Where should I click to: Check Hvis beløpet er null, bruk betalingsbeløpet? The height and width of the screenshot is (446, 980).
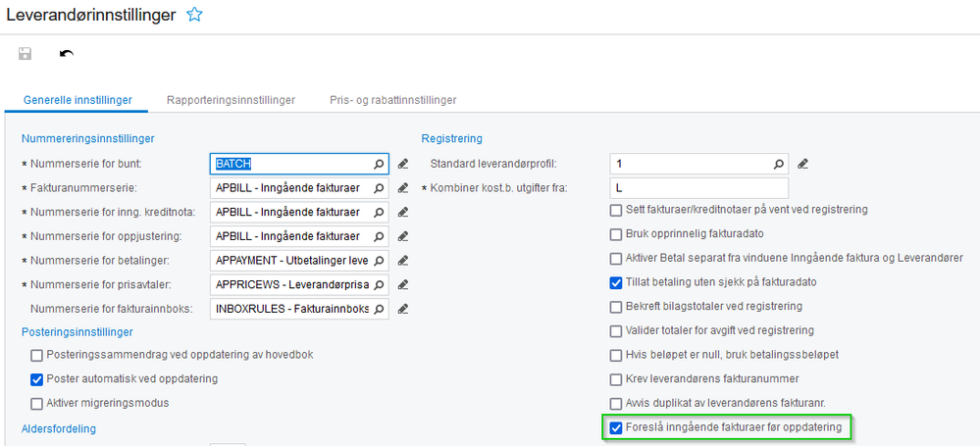click(616, 356)
